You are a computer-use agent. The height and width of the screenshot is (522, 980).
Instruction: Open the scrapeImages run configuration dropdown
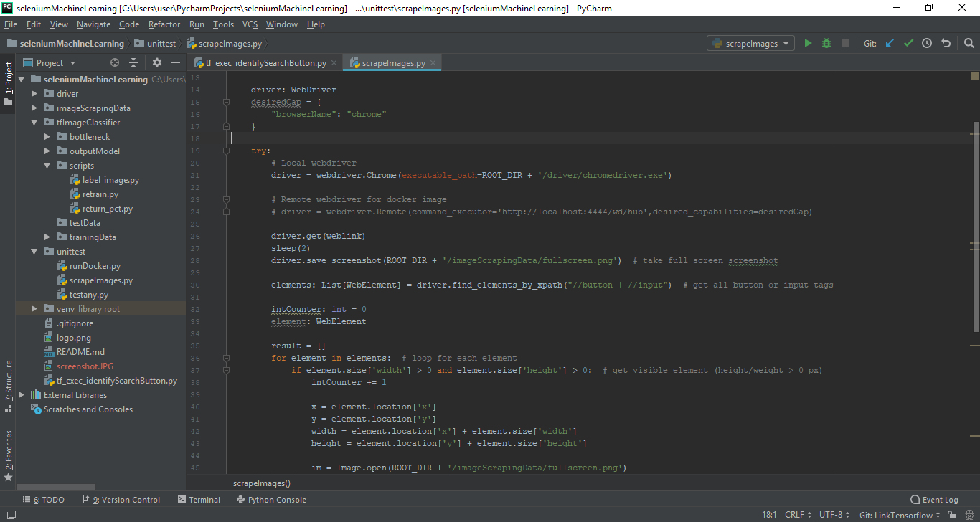(750, 43)
